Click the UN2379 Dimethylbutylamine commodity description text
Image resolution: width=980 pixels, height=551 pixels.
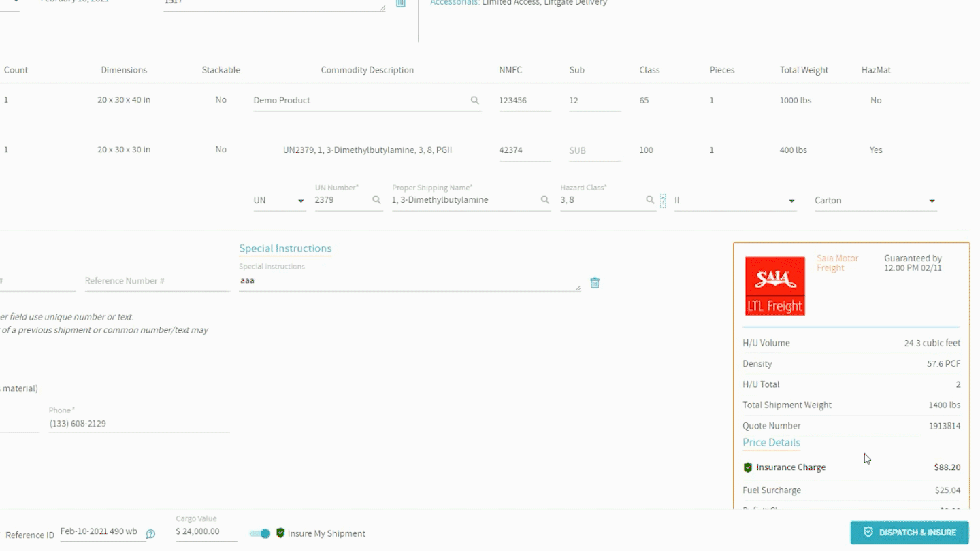(367, 150)
